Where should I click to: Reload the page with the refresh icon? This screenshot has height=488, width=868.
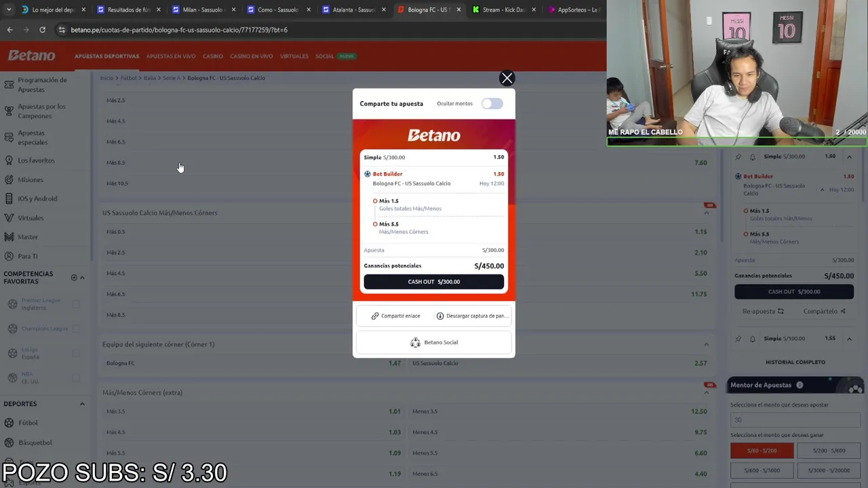point(42,30)
